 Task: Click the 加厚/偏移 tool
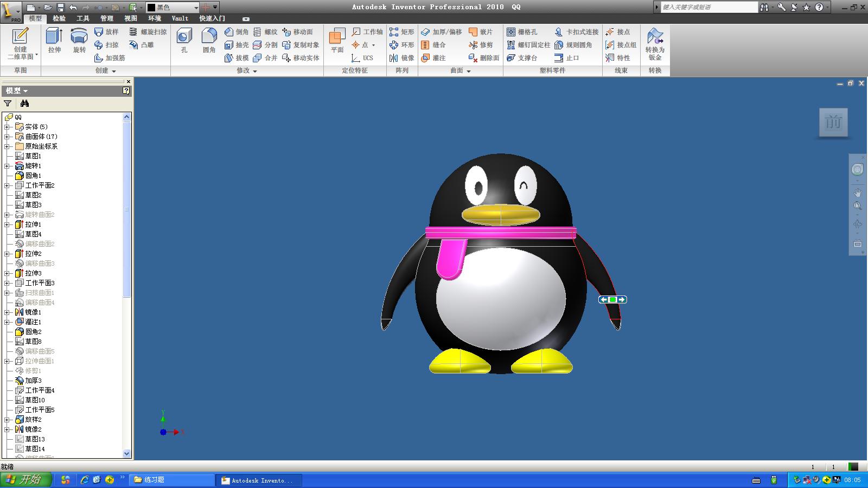pyautogui.click(x=442, y=32)
